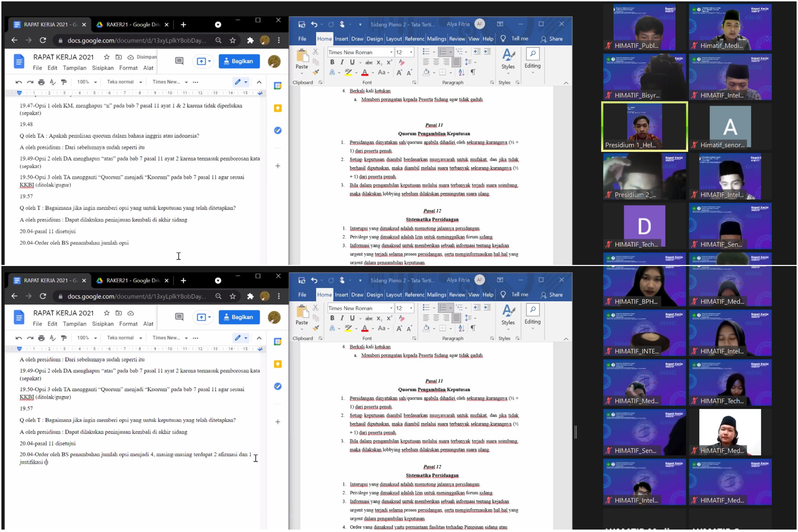Open the font name dropdown in the upper Word window

click(x=391, y=52)
